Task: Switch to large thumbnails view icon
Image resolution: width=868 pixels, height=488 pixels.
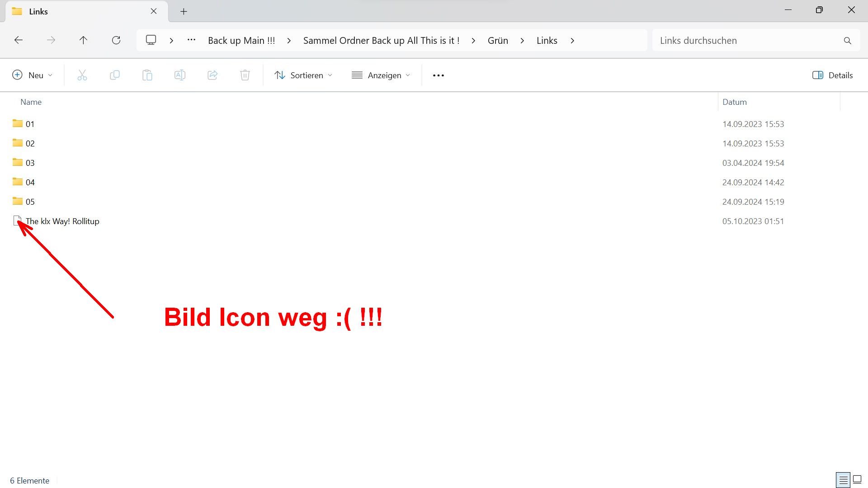Action: (x=857, y=480)
